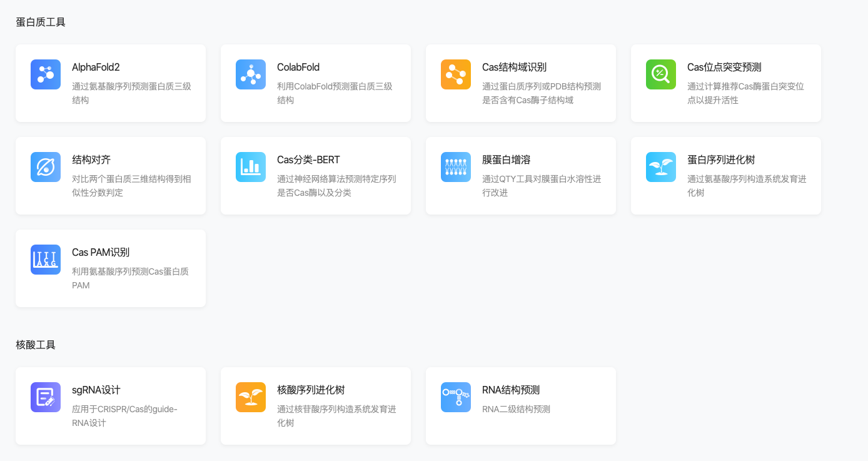Click the Cas分类-BERT bar chart icon
868x461 pixels.
(x=251, y=167)
